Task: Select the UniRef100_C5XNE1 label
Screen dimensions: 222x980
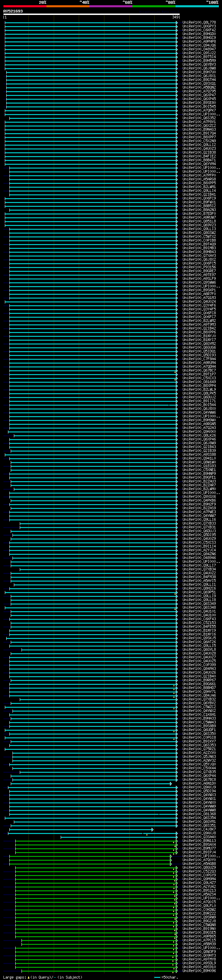Action: [x=199, y=469]
